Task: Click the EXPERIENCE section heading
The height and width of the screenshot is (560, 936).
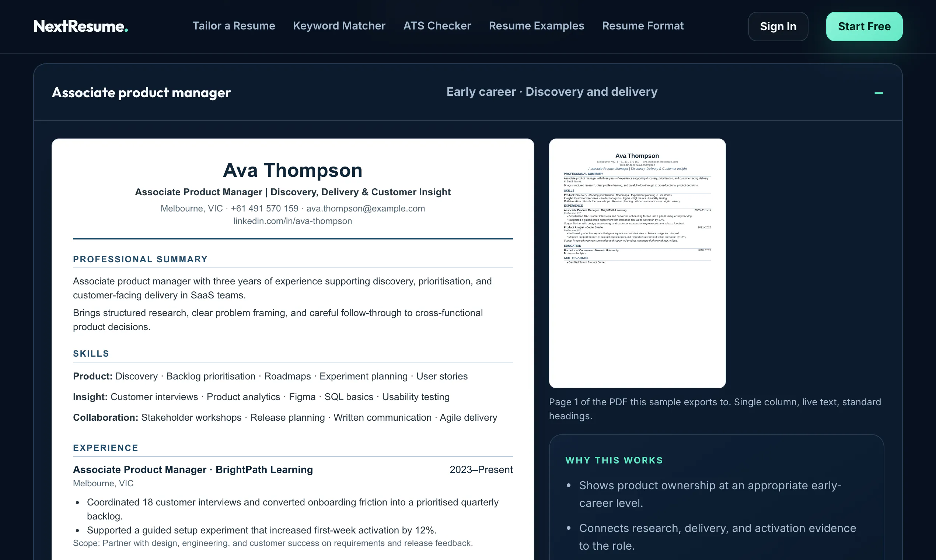Action: pyautogui.click(x=106, y=448)
